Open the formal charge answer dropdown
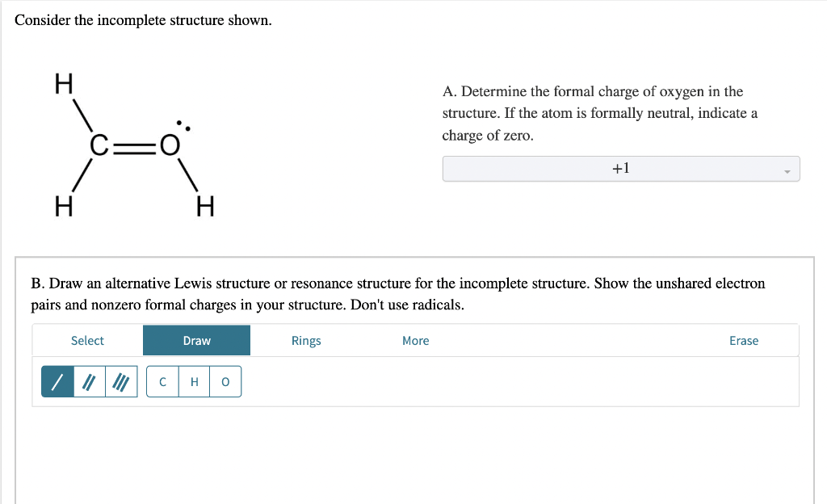827x504 pixels. [789, 168]
